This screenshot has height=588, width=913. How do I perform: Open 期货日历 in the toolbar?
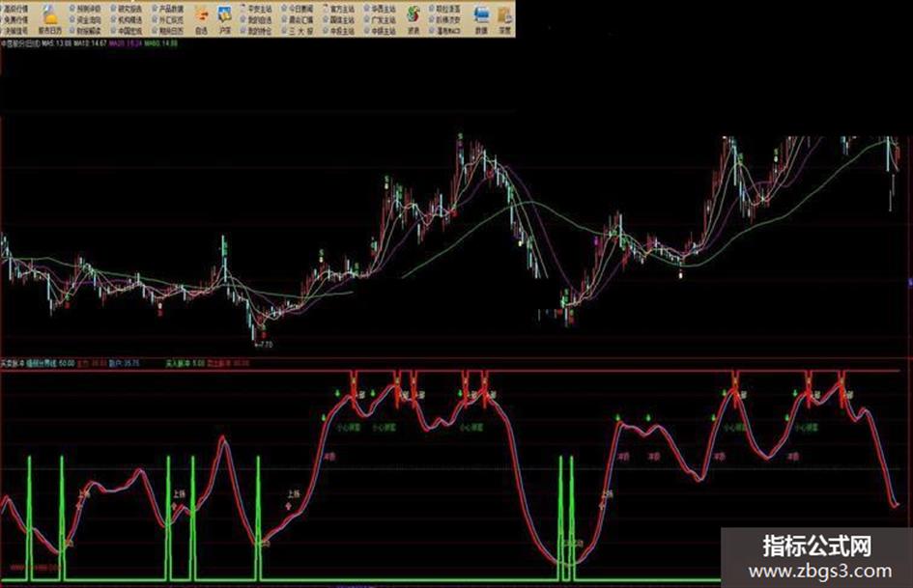168,31
